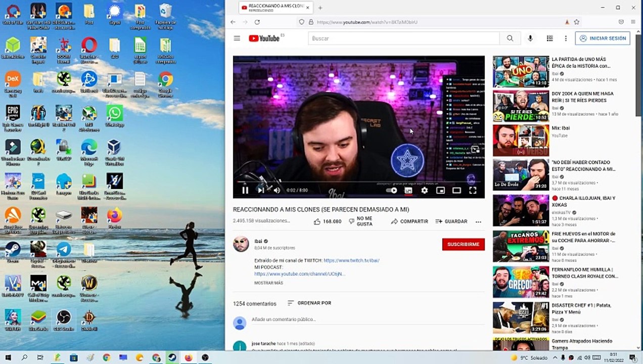Switch to miniplayer mode
The width and height of the screenshot is (643, 364).
click(x=440, y=191)
